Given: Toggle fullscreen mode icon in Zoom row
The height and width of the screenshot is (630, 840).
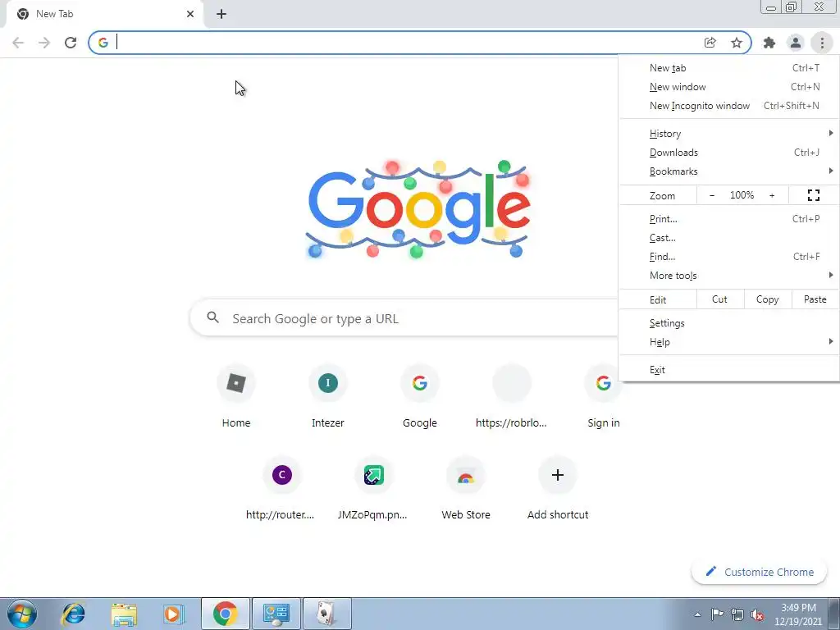Looking at the screenshot, I should pos(813,195).
